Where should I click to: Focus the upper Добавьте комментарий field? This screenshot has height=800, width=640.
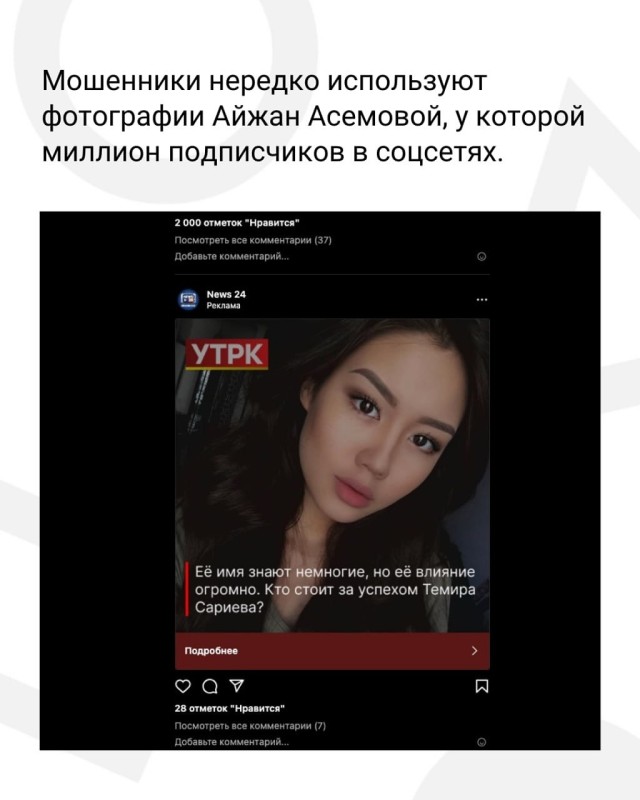point(232,256)
